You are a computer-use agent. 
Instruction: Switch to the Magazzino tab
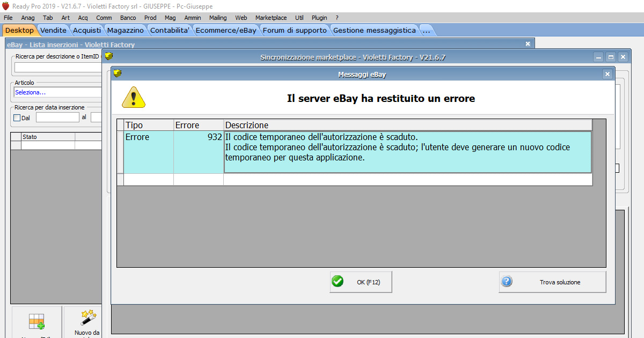click(126, 30)
